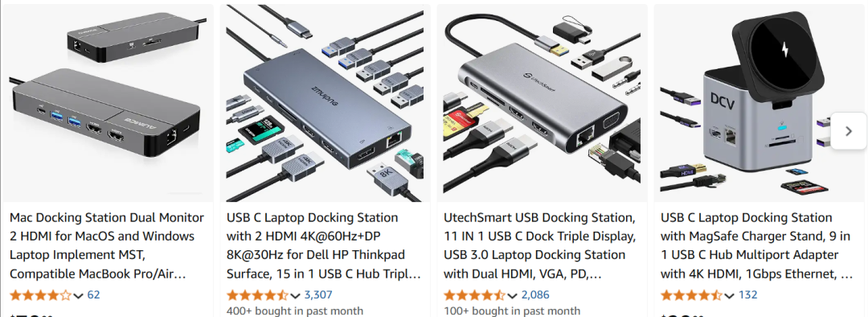
Task: Expand rating chevron beside 2,086 reviews
Action: [512, 295]
